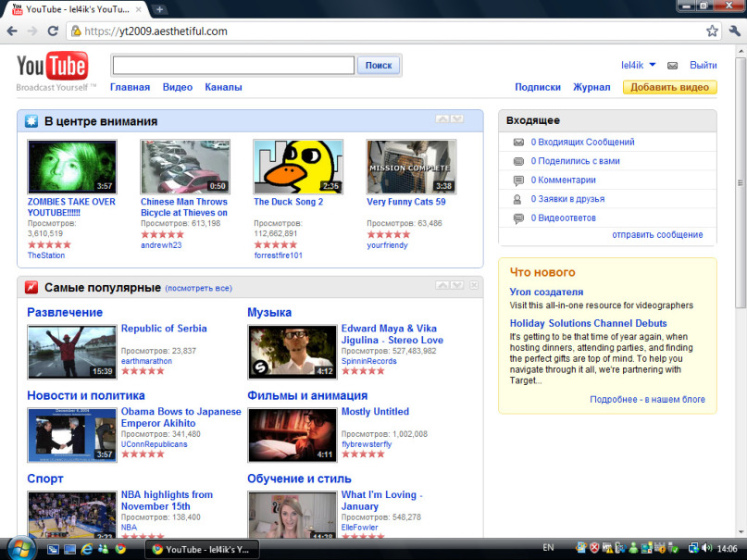Open the Obama Bows to Japanese Emperor title
Viewport: 747px width, 560px height.
[x=181, y=417]
